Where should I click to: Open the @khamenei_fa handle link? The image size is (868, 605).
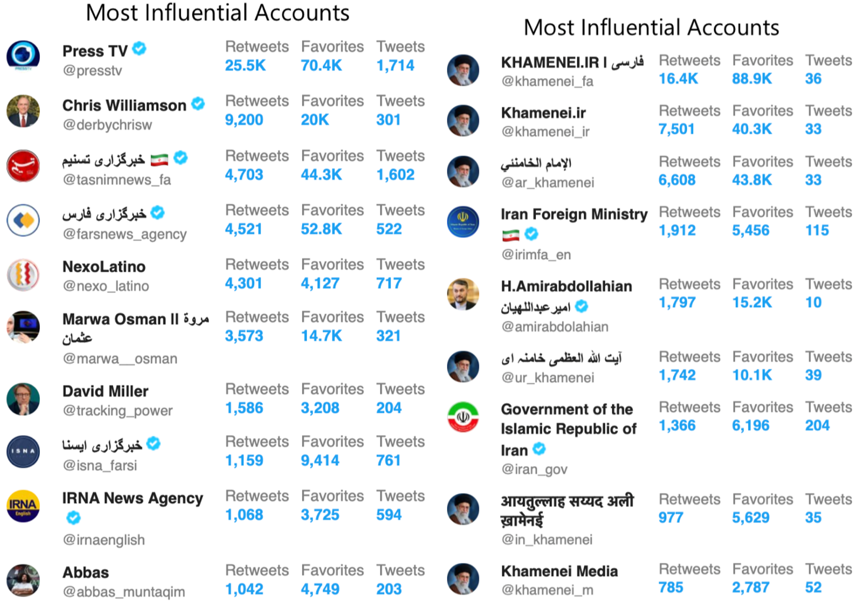[x=547, y=81]
